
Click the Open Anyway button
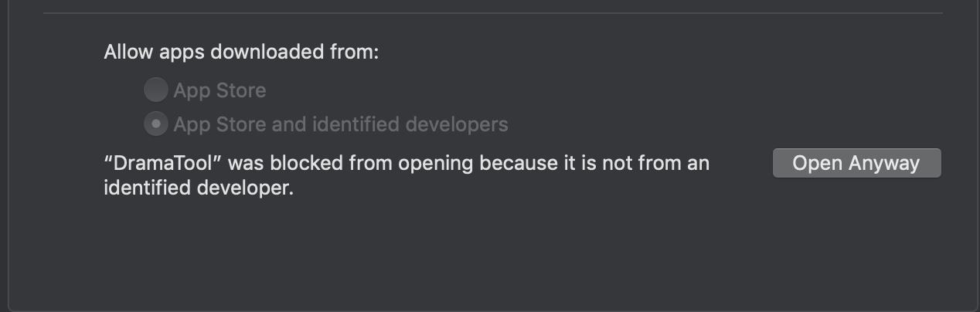click(x=856, y=163)
